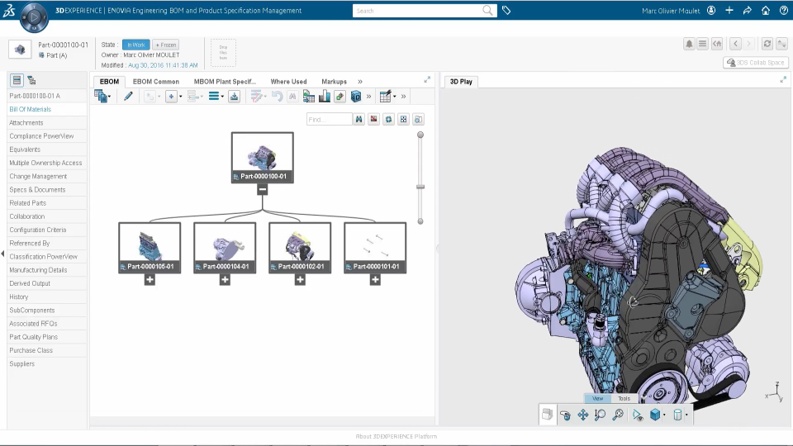Click the bottom end of zoom slider
793x446 pixels.
point(420,221)
